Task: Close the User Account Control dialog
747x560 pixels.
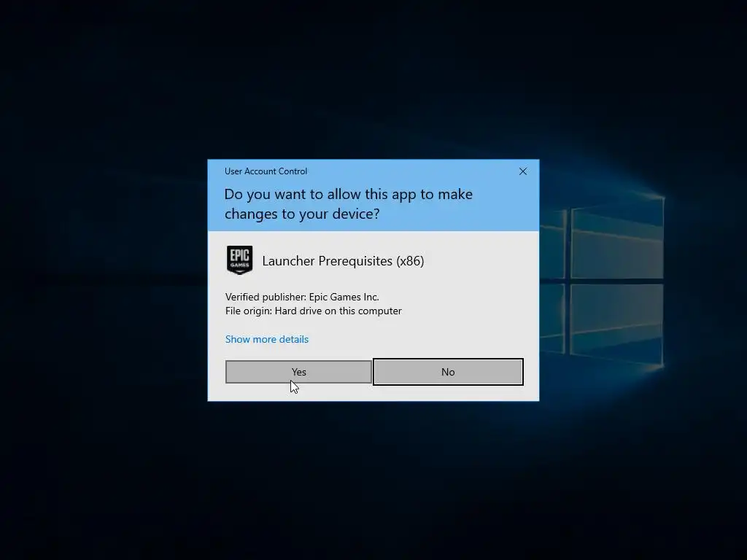Action: pos(522,171)
